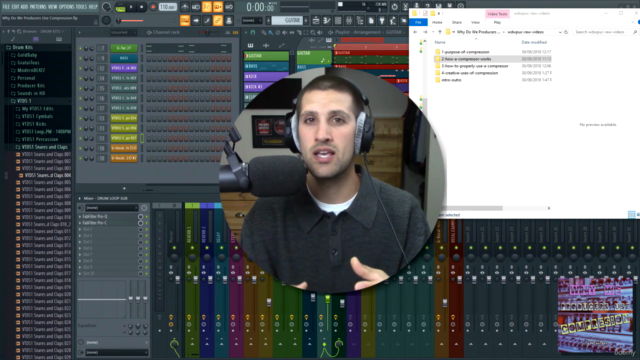Toggle mute LED for channel numbered 12
This screenshot has width=640, height=360.
[80, 68]
